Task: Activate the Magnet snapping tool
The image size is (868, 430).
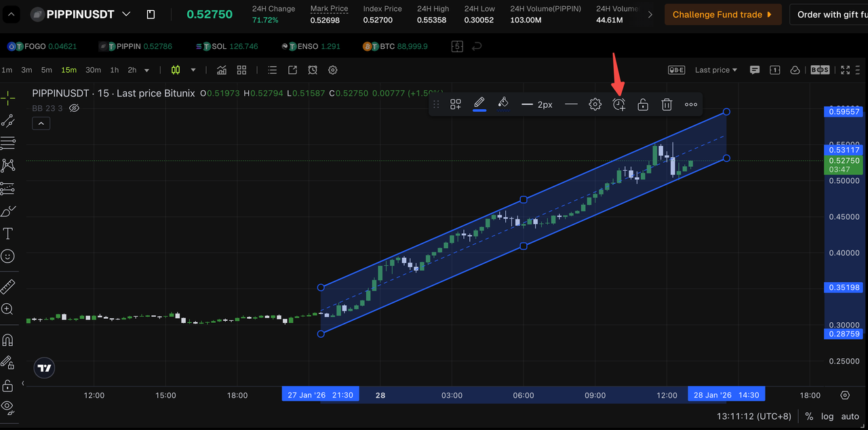Action: (9, 339)
